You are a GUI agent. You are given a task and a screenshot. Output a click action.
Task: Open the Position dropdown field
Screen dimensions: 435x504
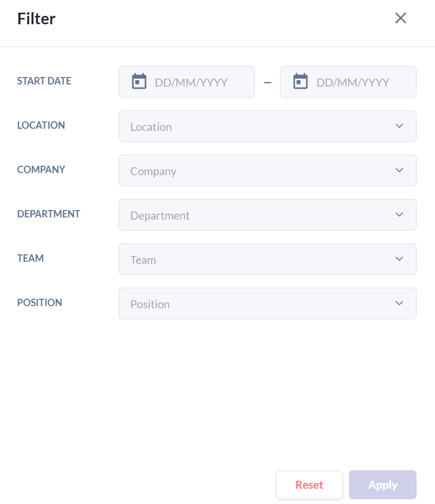point(267,304)
